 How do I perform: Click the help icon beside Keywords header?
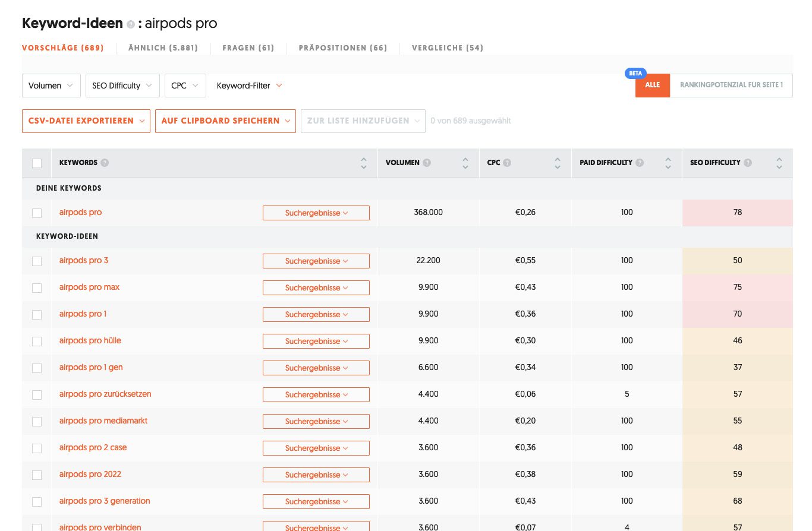pyautogui.click(x=105, y=163)
